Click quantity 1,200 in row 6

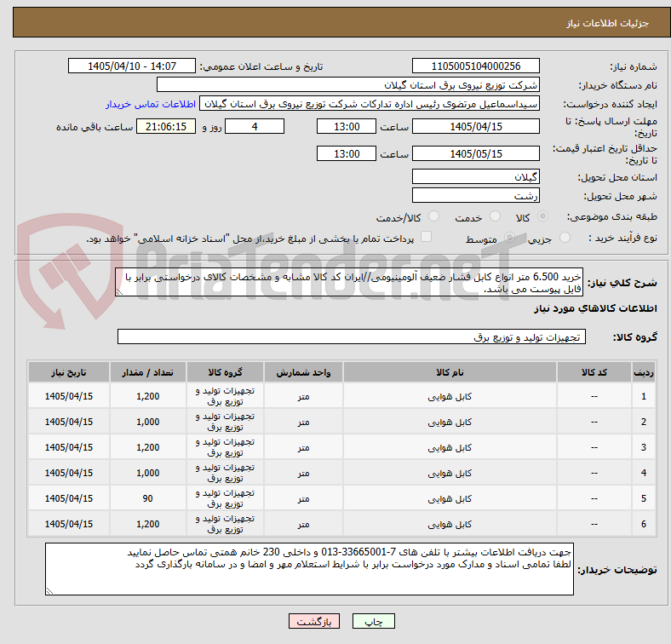148,524
